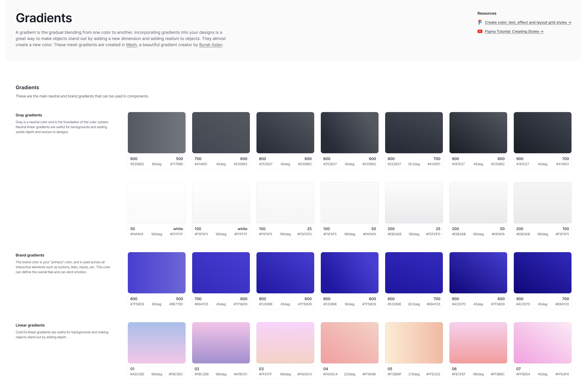This screenshot has height=391, width=588.
Task: Select linear gradient 04 with 225deg angle
Action: tap(349, 343)
